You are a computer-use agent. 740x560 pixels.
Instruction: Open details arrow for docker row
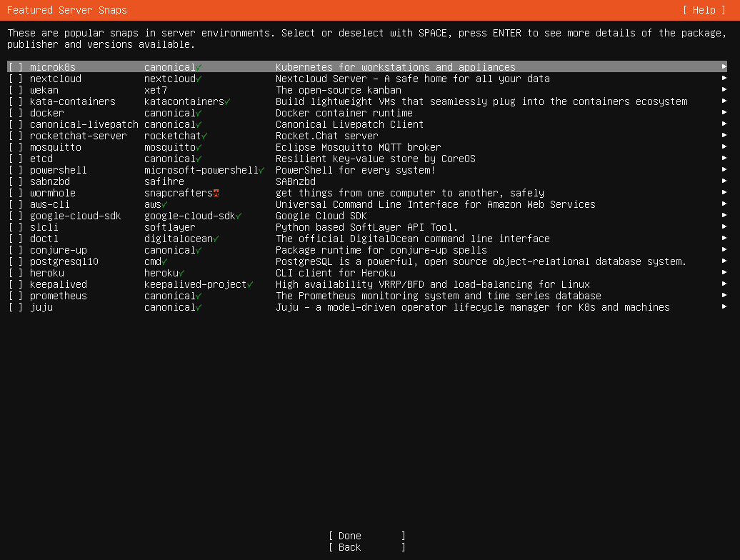[x=724, y=112]
